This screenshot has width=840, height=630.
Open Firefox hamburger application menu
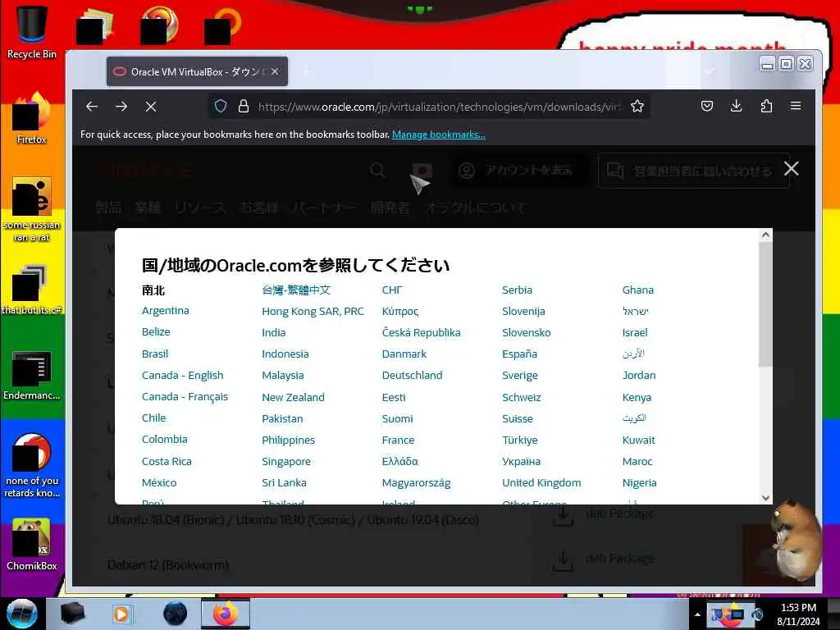[x=796, y=106]
